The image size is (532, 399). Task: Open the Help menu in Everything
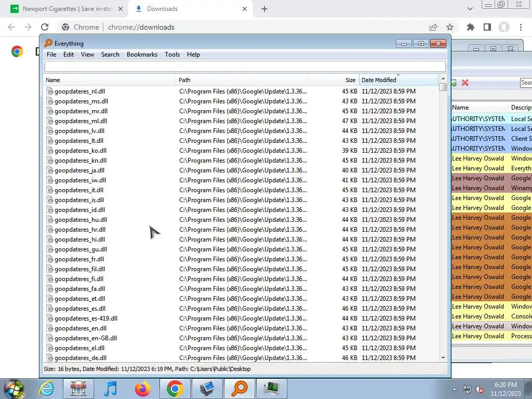point(193,54)
